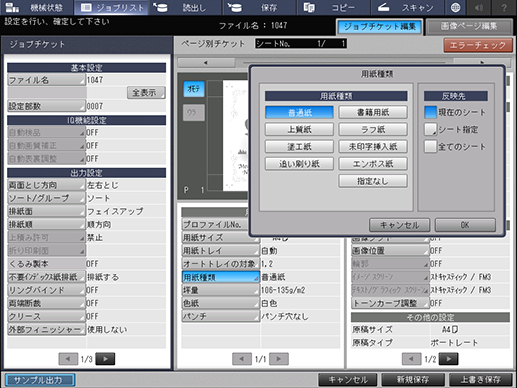
Task: Click the サンプル出力 button
Action: (x=40, y=380)
